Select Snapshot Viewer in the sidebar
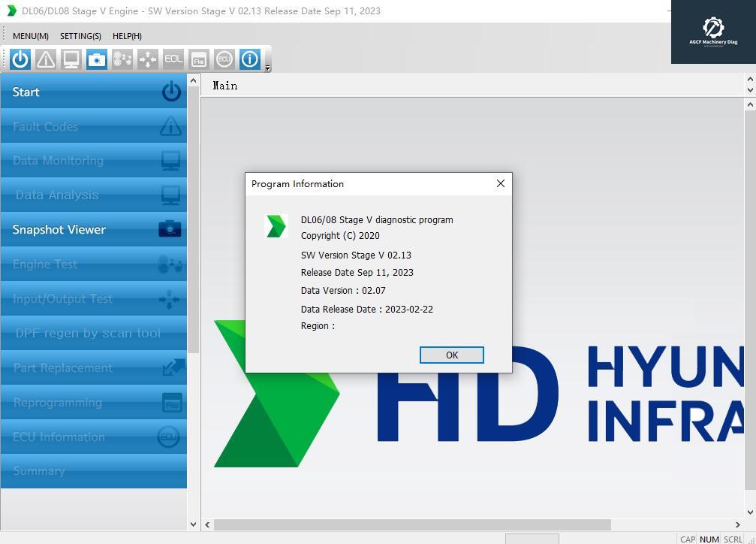 (94, 229)
